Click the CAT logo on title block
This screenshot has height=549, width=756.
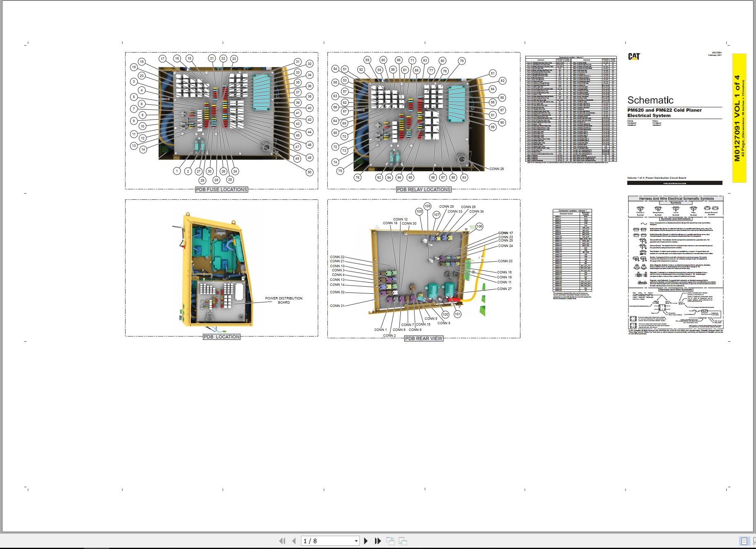click(x=634, y=57)
